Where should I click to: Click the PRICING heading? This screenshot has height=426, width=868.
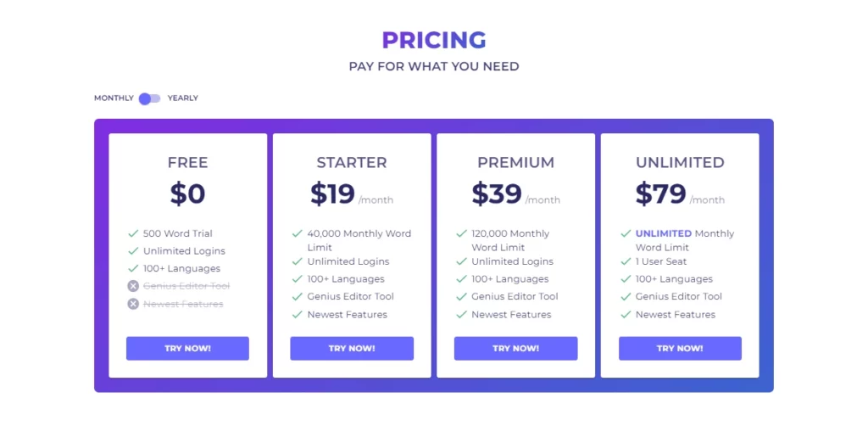click(x=434, y=40)
